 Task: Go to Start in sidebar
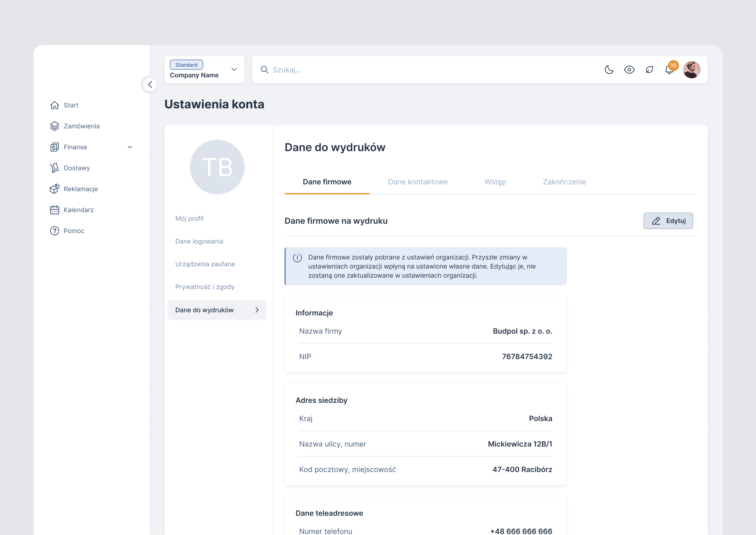71,105
